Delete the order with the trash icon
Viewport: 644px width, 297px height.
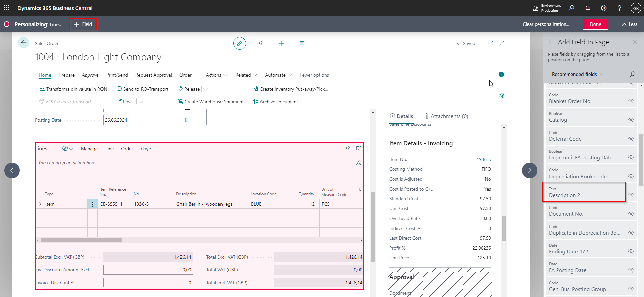302,43
